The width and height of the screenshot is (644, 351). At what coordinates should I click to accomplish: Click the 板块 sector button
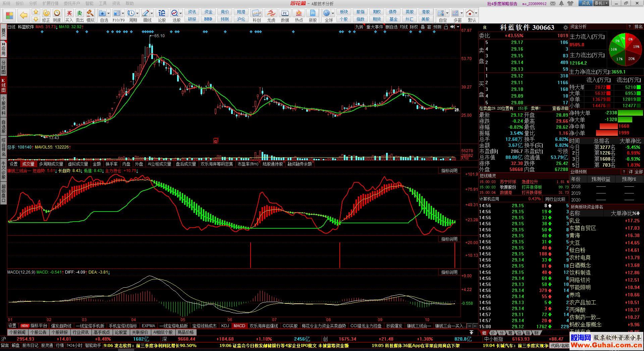point(344,12)
